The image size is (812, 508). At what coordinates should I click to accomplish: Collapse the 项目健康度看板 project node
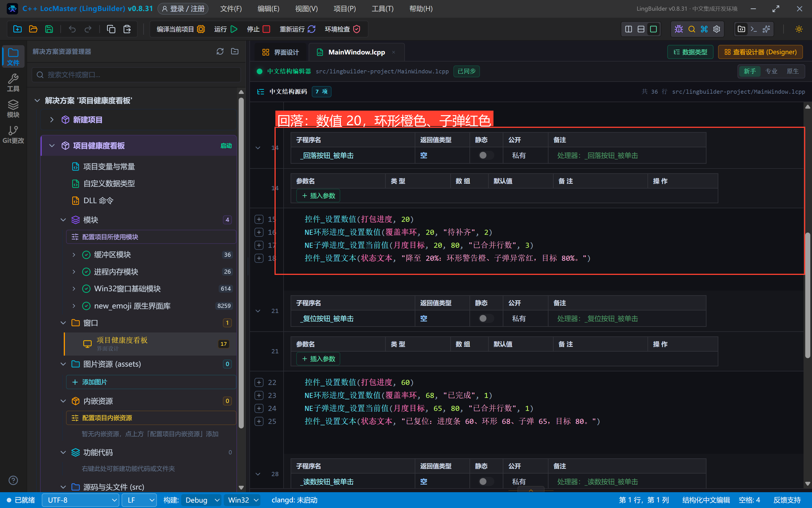[x=52, y=145]
